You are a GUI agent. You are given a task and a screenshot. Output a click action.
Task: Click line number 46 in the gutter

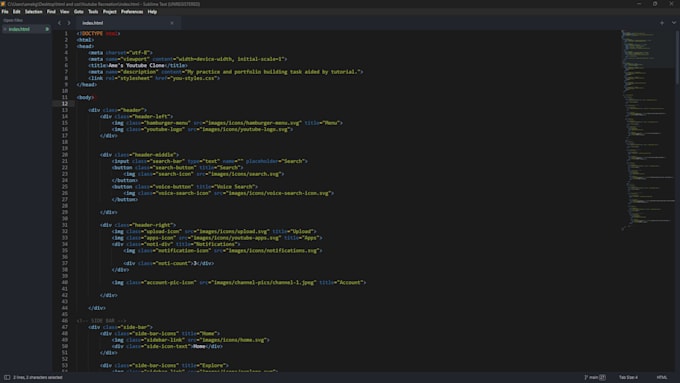65,321
